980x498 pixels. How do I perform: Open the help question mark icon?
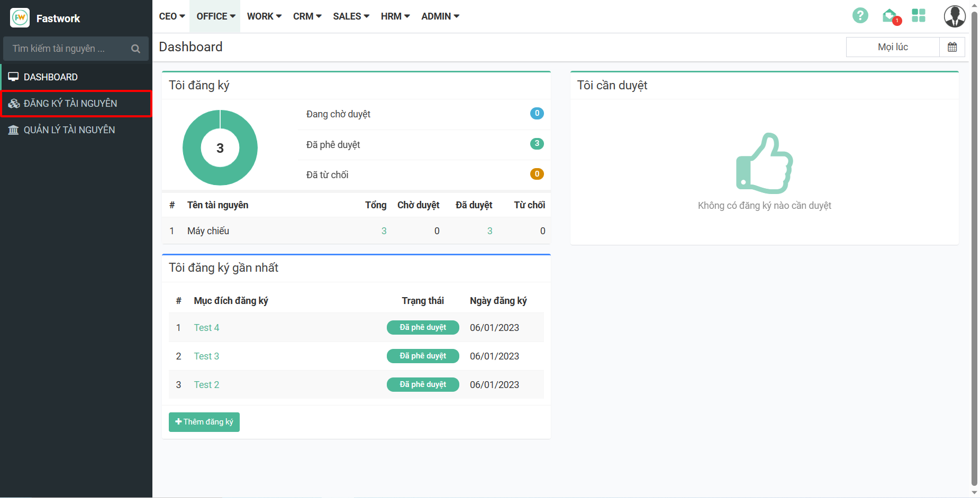pos(860,16)
